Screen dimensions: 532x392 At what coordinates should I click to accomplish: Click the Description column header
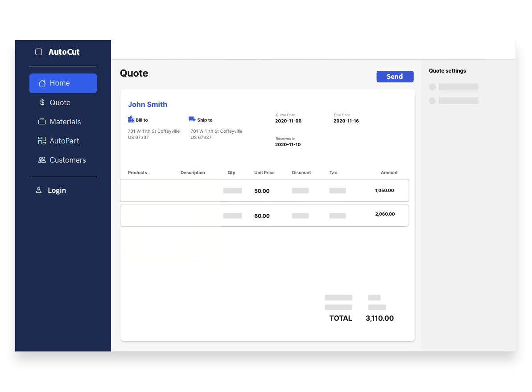click(193, 172)
